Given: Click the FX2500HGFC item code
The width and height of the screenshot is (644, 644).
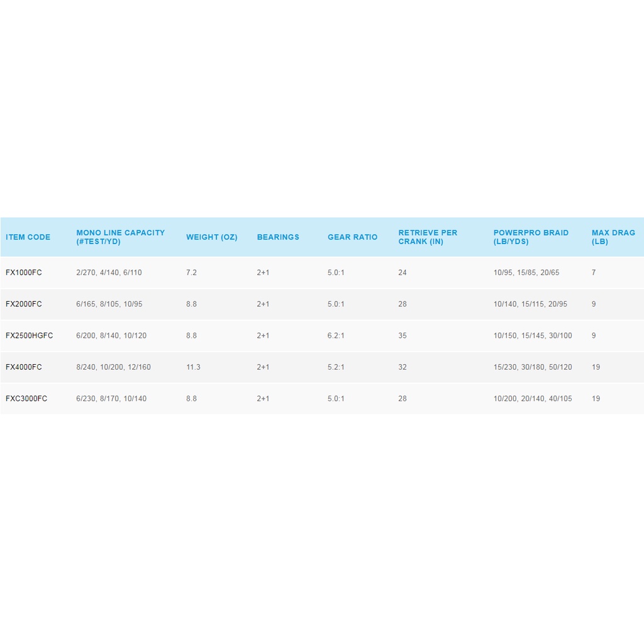Looking at the screenshot, I should click(30, 336).
